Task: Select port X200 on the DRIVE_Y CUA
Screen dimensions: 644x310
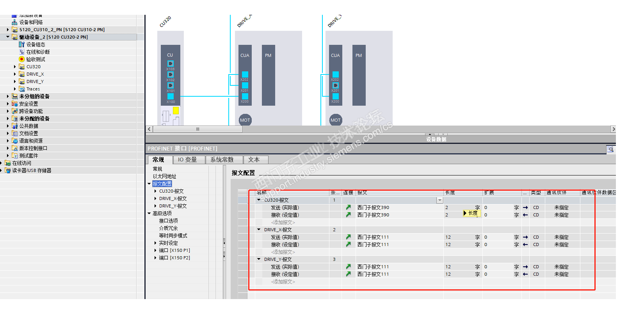Action: coord(335,96)
